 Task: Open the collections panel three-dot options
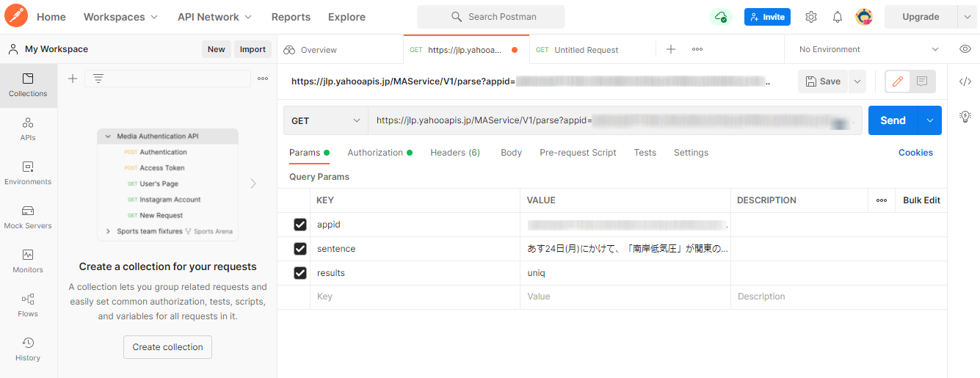[x=263, y=79]
